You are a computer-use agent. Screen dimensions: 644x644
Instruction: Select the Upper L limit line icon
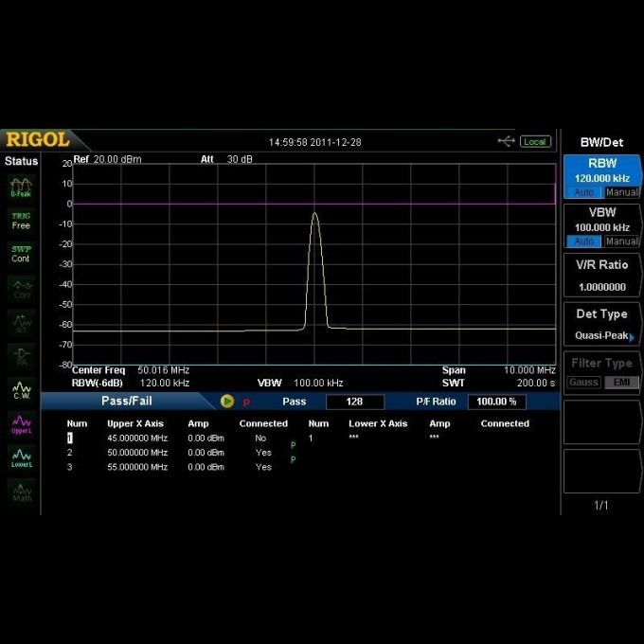pyautogui.click(x=21, y=423)
